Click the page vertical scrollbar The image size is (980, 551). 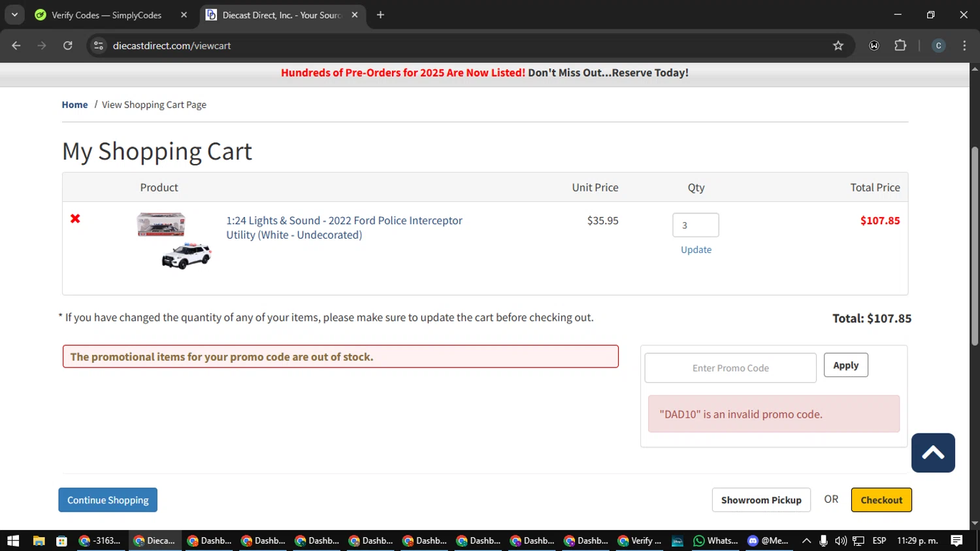click(975, 246)
